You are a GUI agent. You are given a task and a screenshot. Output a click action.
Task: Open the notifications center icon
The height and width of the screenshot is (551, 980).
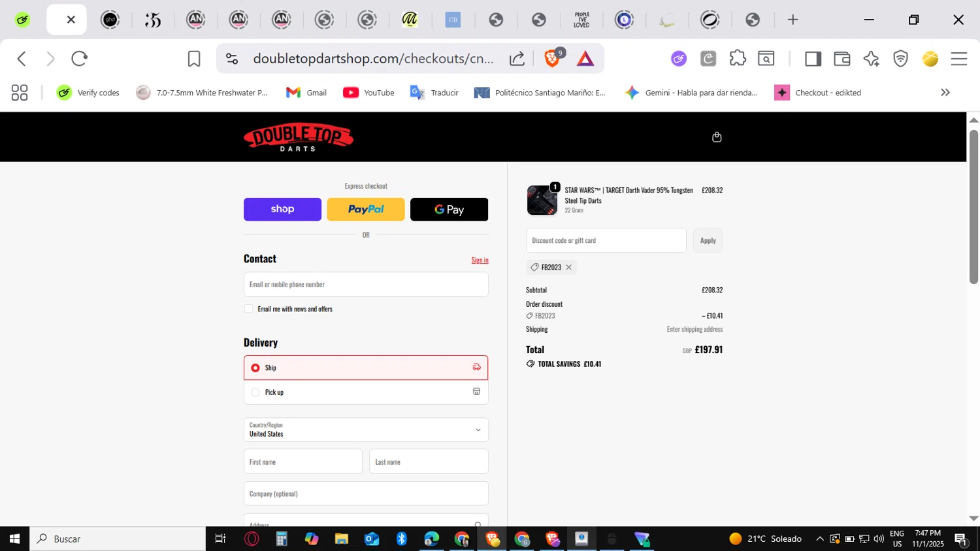coord(961,539)
